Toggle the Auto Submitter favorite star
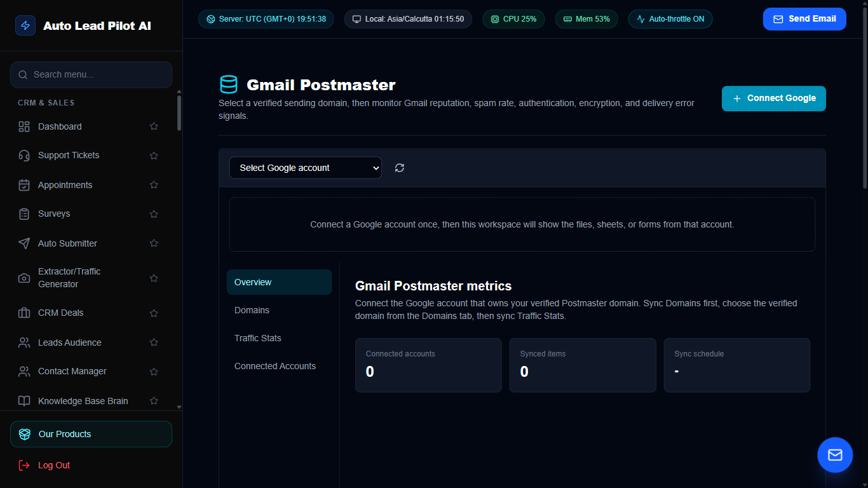868x488 pixels. point(154,243)
